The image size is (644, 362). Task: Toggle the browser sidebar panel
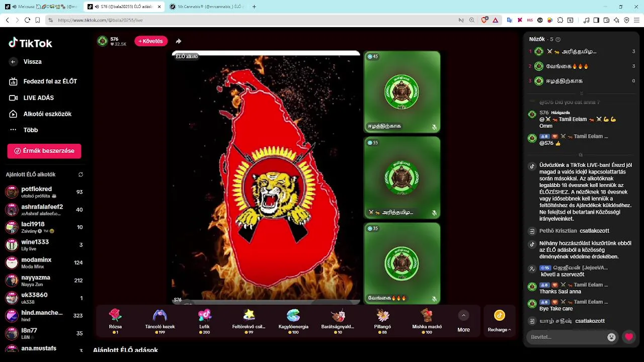(x=596, y=20)
